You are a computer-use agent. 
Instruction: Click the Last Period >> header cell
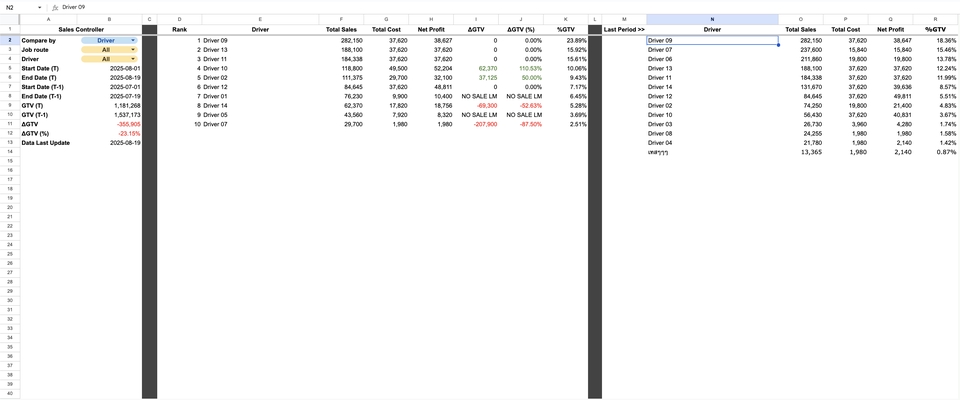(624, 30)
